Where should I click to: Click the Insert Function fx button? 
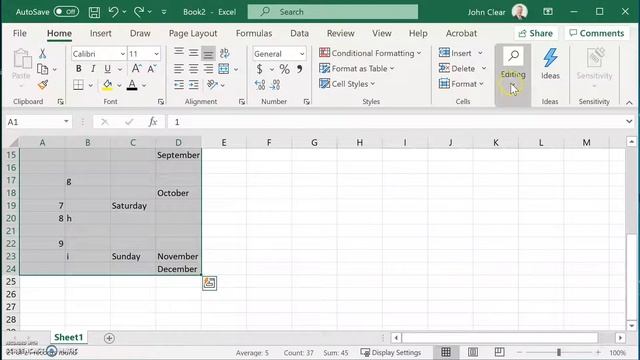pos(153,122)
